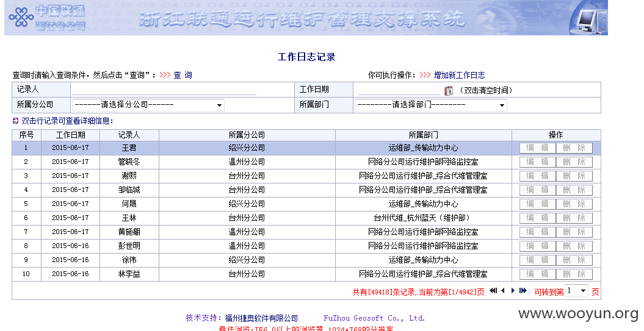Click 编辑 button for 管晓冬 row
The image size is (644, 331).
point(538,162)
